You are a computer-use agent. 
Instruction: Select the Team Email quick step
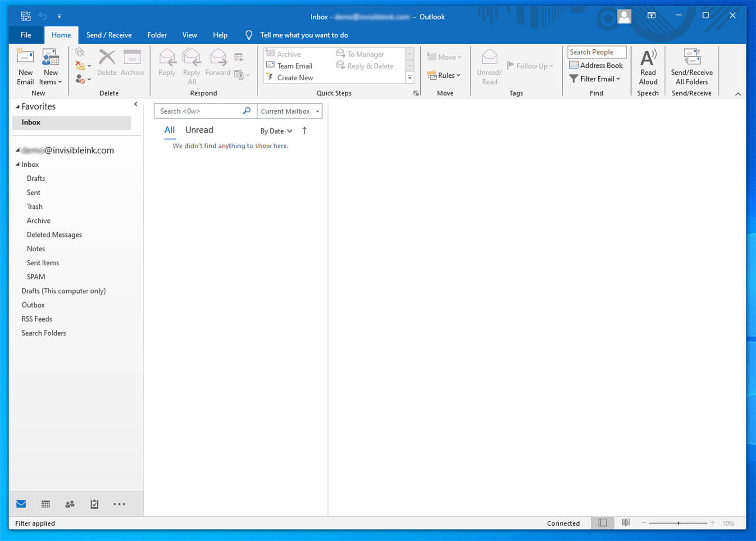(289, 66)
